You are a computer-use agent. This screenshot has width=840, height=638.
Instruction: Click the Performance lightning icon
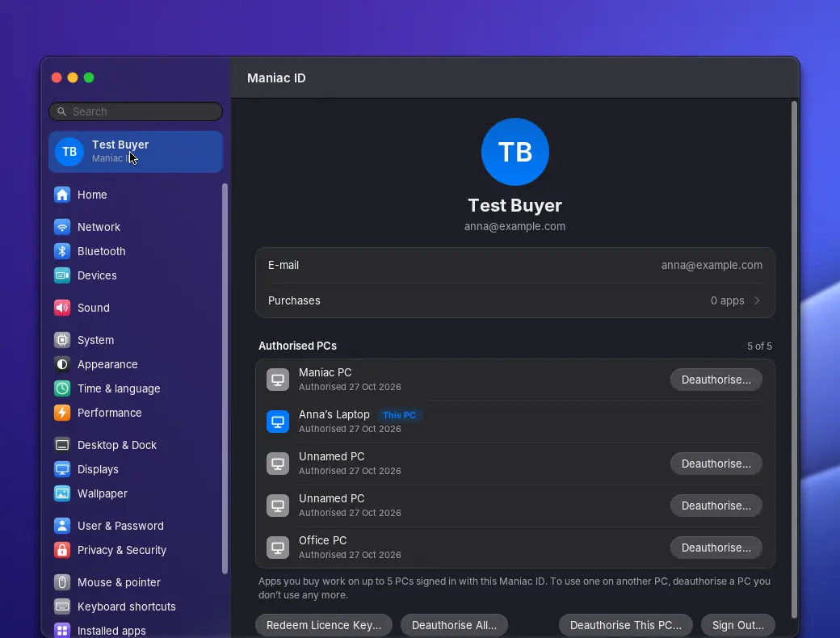point(62,413)
